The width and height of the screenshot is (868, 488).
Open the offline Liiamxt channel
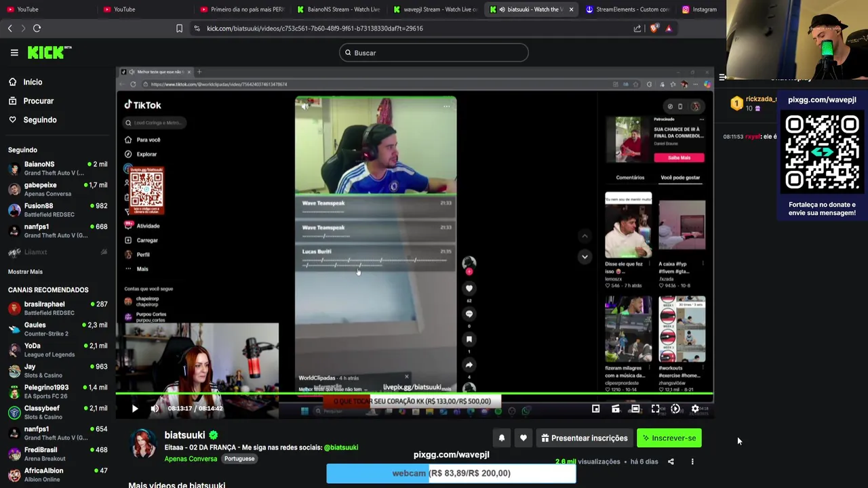pos(58,252)
